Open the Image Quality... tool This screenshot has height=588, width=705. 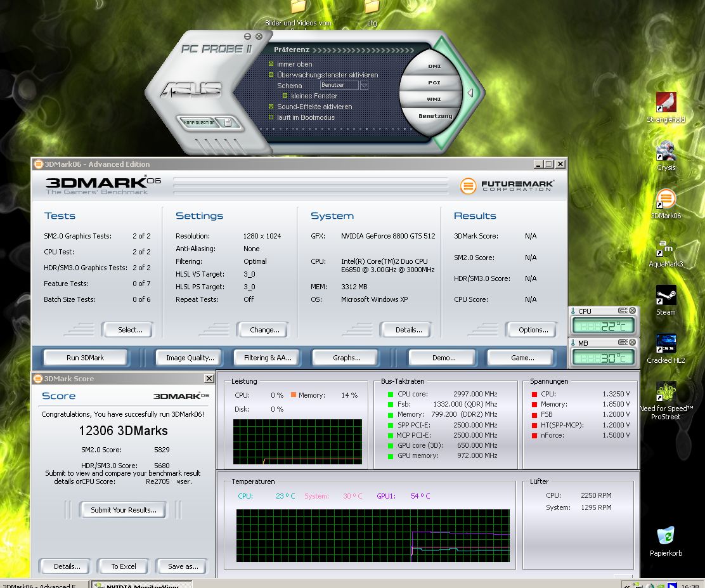190,358
